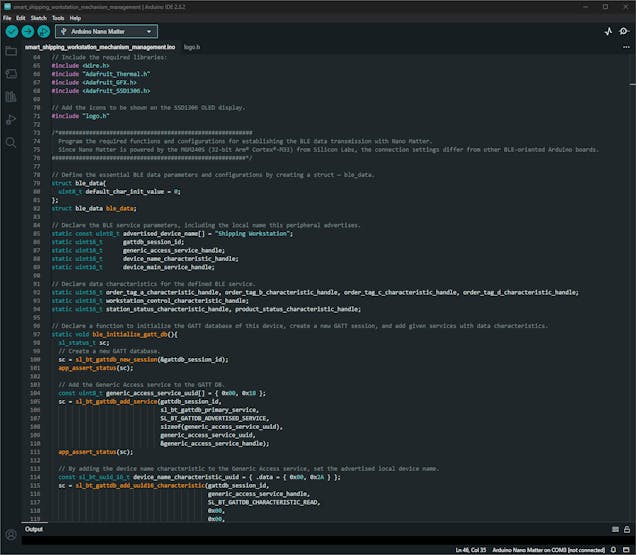Open the Serial Plotter
636x555 pixels.
[608, 31]
